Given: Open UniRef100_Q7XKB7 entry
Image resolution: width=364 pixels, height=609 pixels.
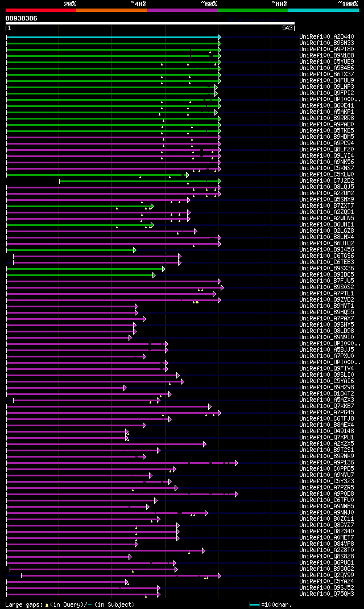Looking at the screenshot, I should tap(326, 406).
